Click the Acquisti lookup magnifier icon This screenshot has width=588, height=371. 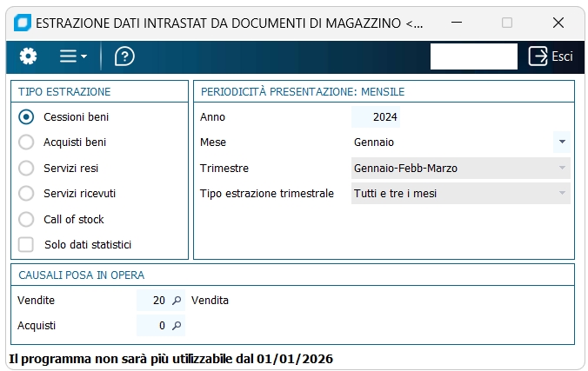click(177, 325)
